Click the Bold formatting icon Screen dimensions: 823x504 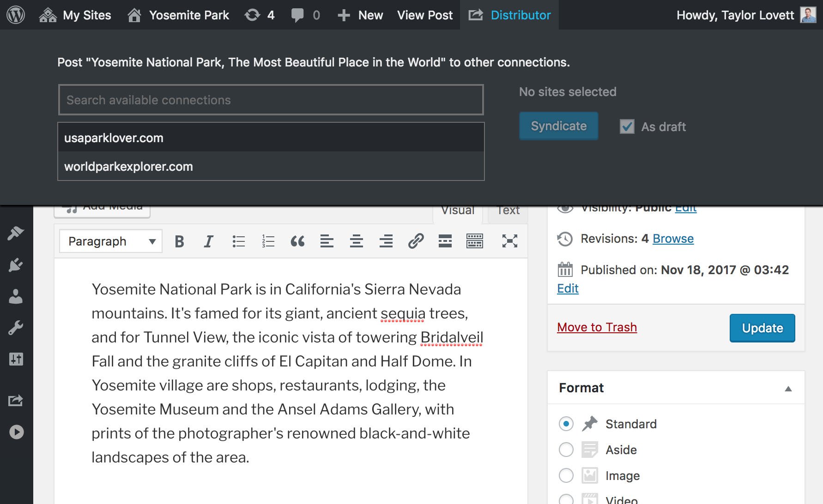click(179, 241)
